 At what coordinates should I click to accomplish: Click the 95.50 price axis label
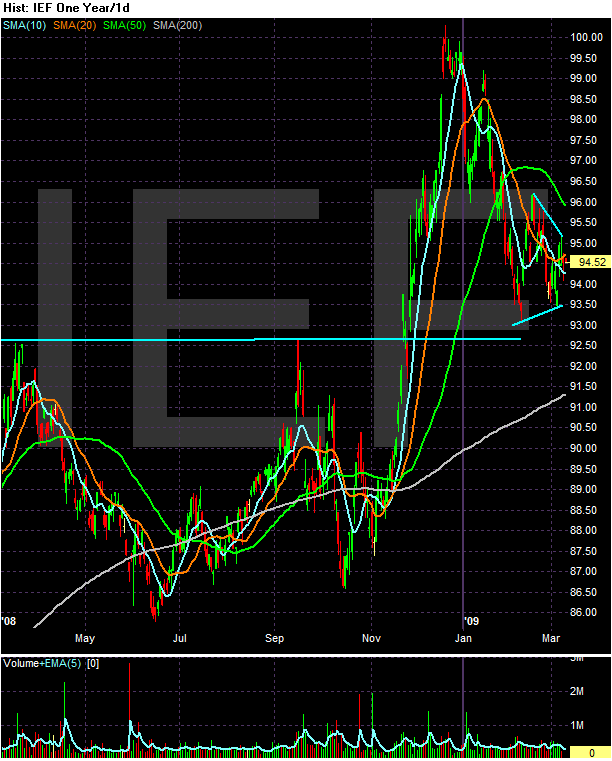pos(583,222)
